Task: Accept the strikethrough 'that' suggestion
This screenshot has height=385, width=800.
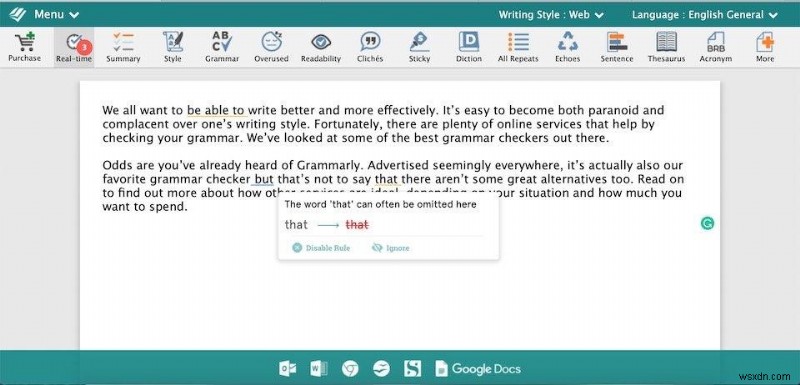Action: tap(357, 225)
